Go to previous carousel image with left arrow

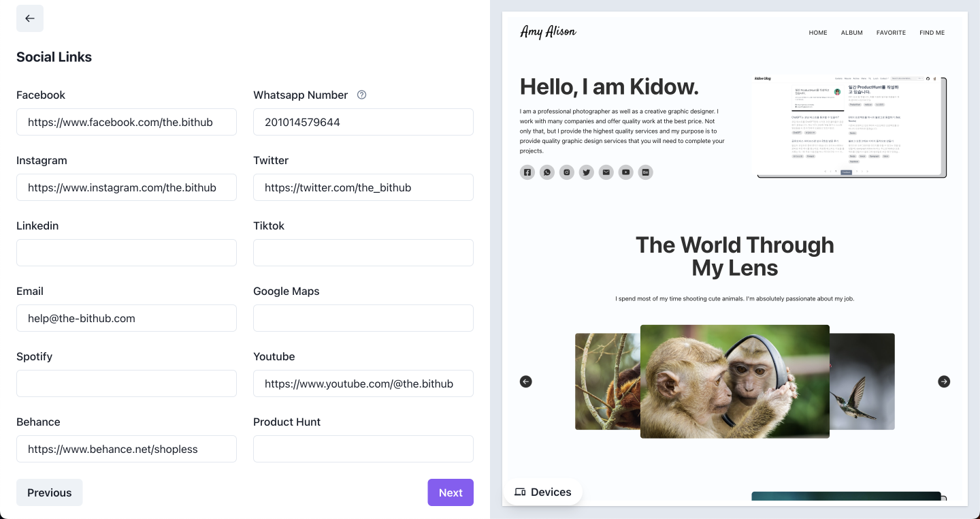526,381
